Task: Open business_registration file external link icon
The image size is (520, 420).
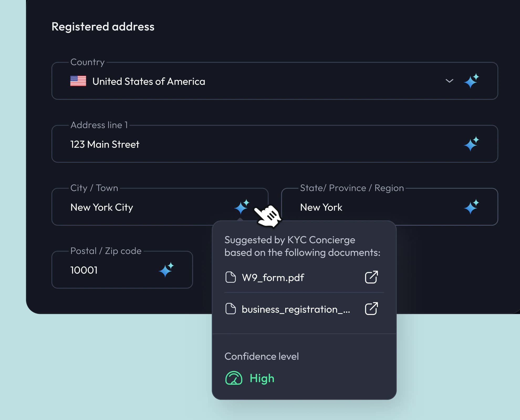Action: pos(371,309)
